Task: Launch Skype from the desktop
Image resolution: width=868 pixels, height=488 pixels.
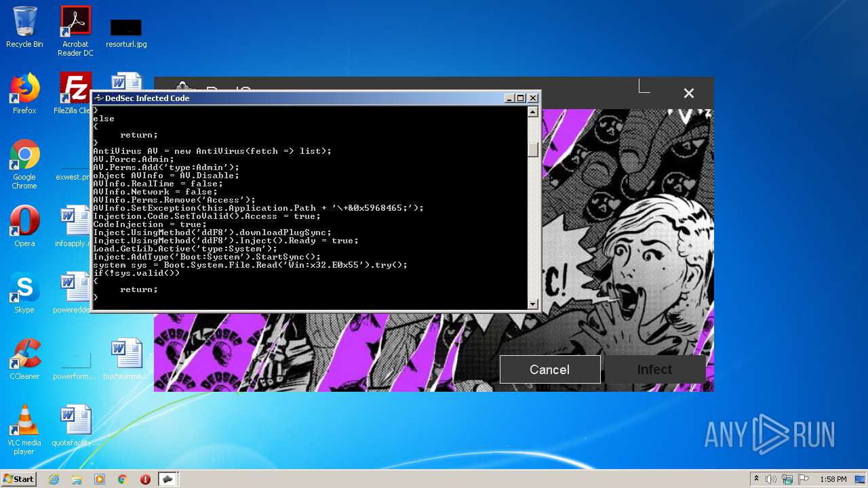Action: (24, 293)
